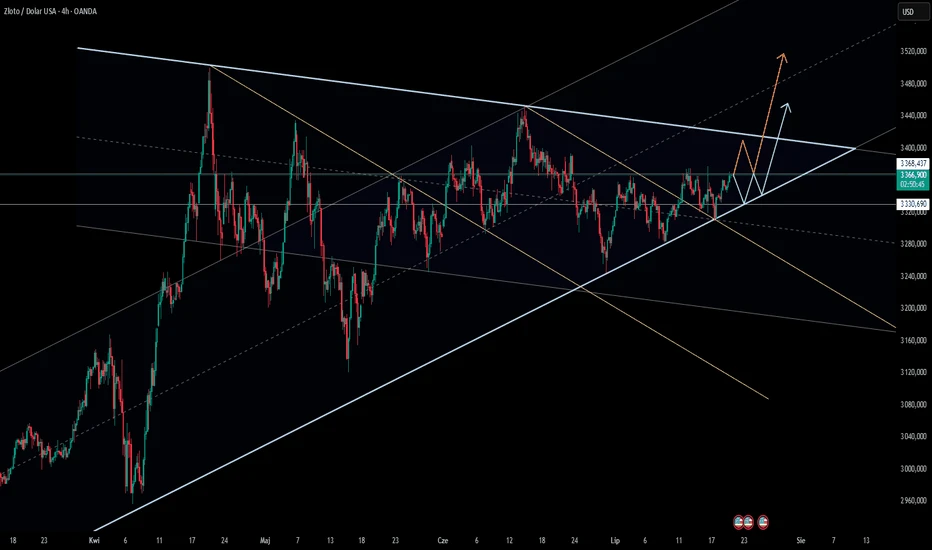
Task: Click the middle US flag event icon
Action: (x=748, y=522)
